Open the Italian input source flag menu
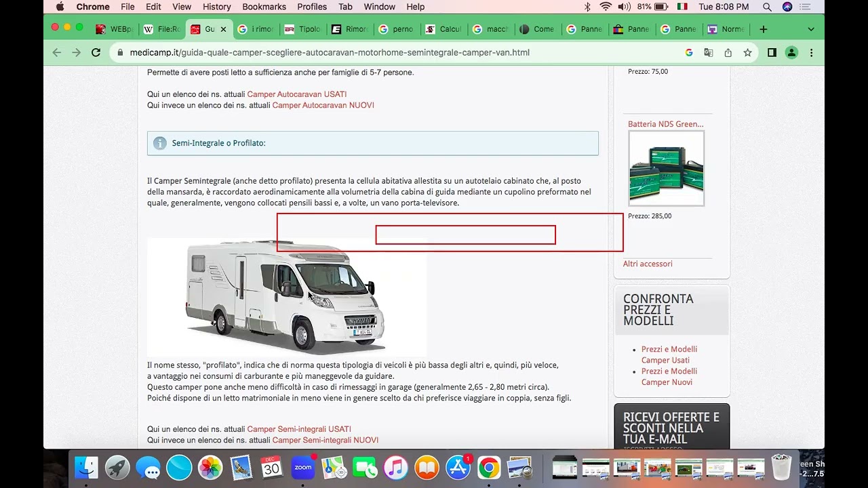Screen dimensions: 868x488 click(682, 7)
